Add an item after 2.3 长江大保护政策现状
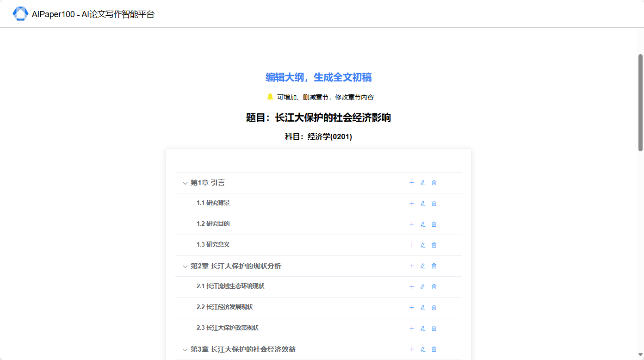 point(412,329)
